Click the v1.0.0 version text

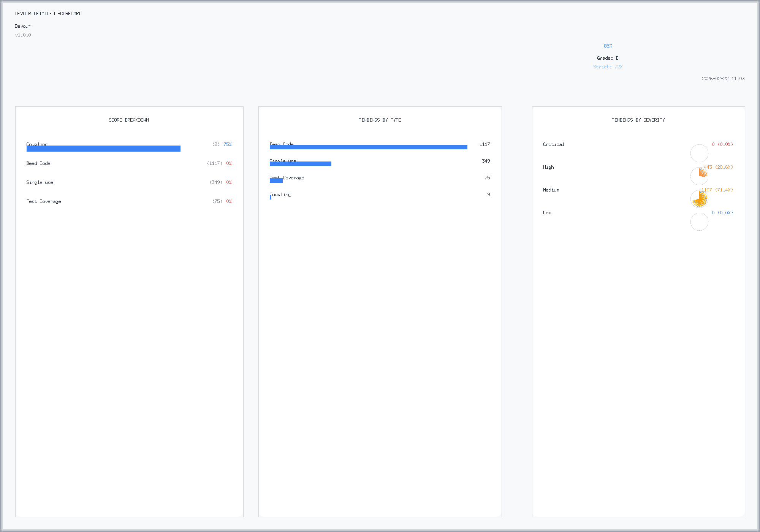[x=23, y=35]
